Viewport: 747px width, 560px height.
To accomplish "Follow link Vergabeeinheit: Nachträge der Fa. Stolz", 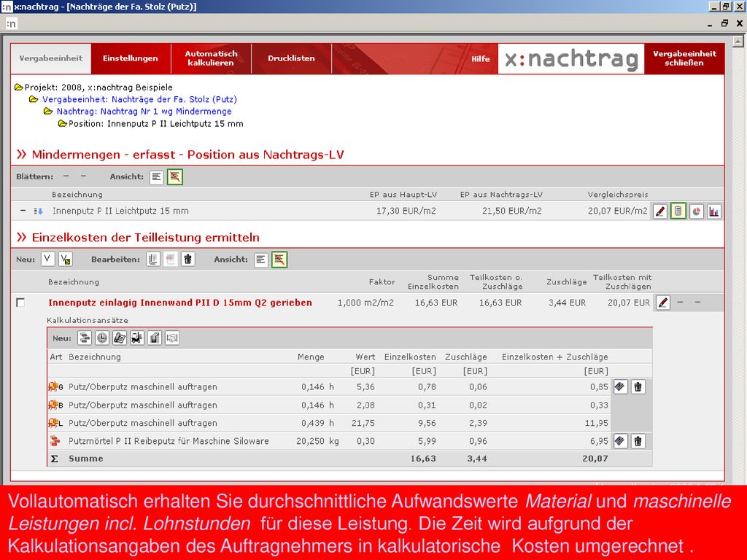I will (x=139, y=99).
